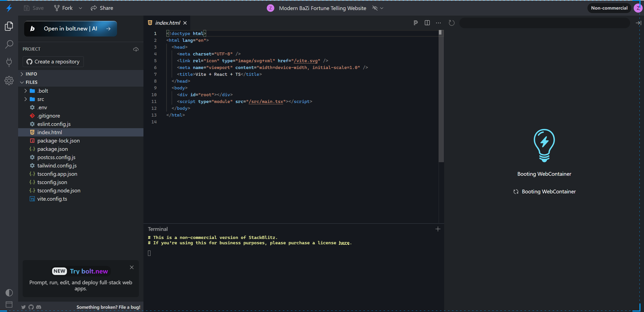Open the Search panel in sidebar
Viewport: 644px width, 312px height.
[9, 44]
